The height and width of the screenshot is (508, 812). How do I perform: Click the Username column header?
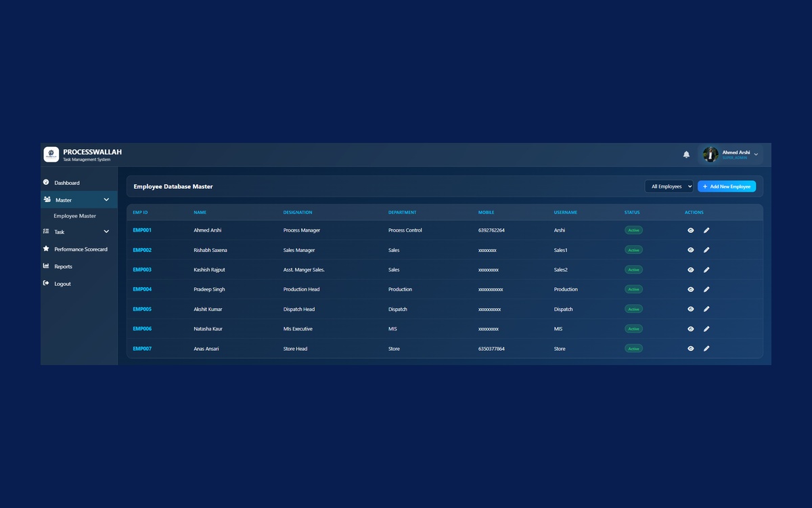(x=566, y=213)
